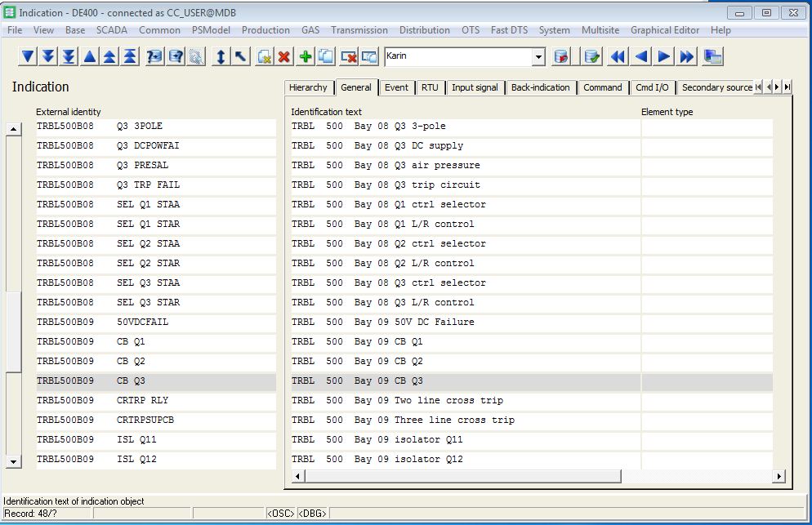812x525 pixels.
Task: Click the record list scroll-down arrow
Action: 13,461
